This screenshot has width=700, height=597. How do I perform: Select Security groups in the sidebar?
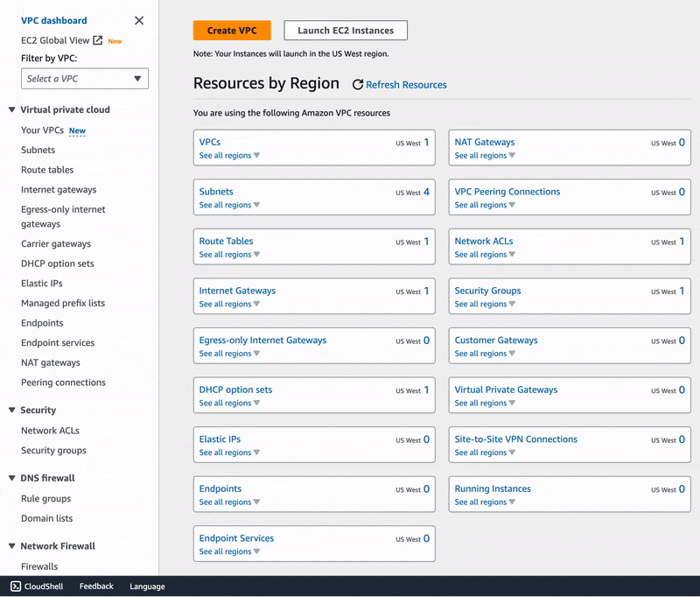point(53,451)
